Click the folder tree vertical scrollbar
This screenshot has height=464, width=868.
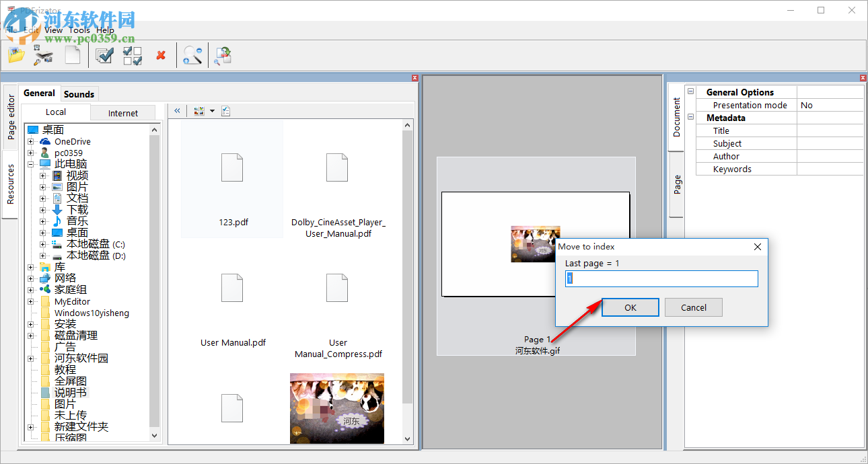(x=155, y=282)
